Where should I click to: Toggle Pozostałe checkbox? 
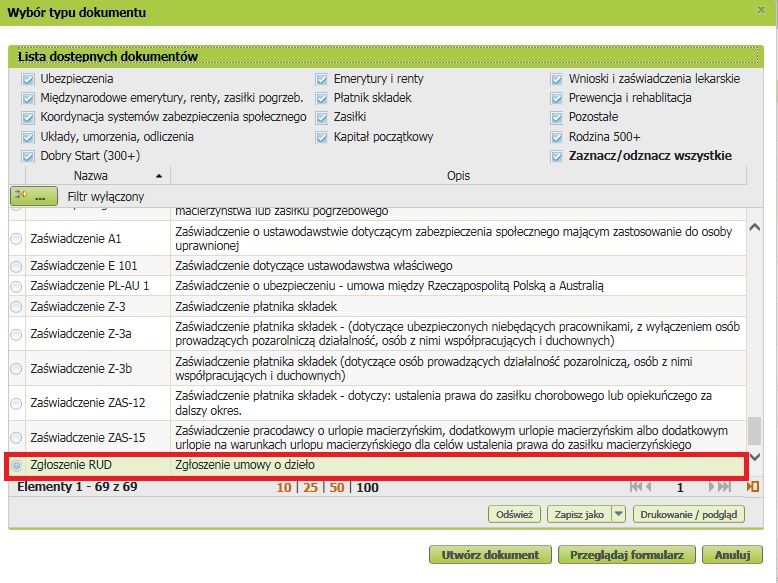point(557,118)
